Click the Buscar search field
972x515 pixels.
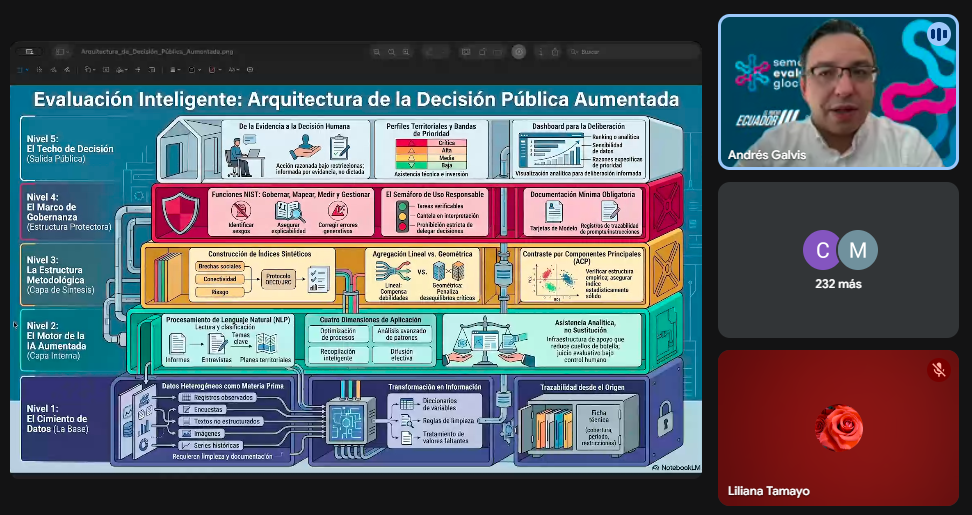pyautogui.click(x=635, y=52)
